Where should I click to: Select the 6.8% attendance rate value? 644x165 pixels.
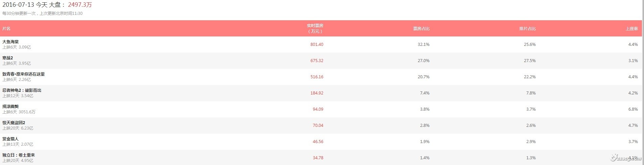point(633,109)
